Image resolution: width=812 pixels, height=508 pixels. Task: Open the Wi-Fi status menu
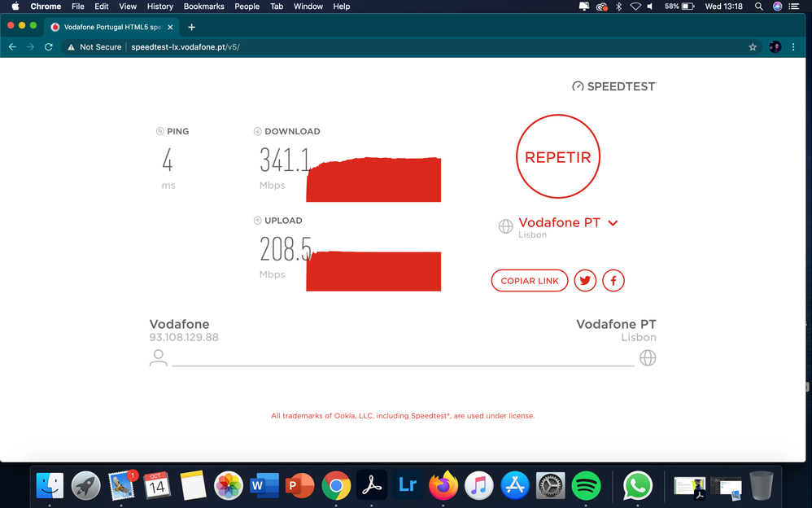coord(635,7)
